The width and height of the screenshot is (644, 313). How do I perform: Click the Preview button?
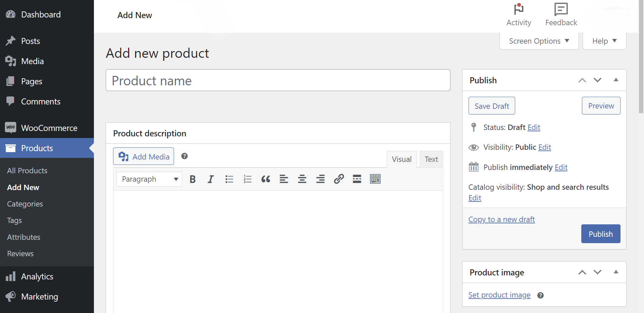point(601,106)
